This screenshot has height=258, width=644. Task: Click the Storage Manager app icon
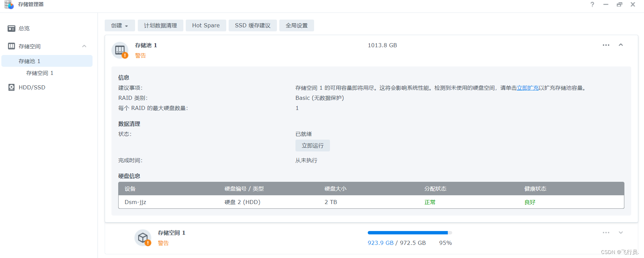9,4
